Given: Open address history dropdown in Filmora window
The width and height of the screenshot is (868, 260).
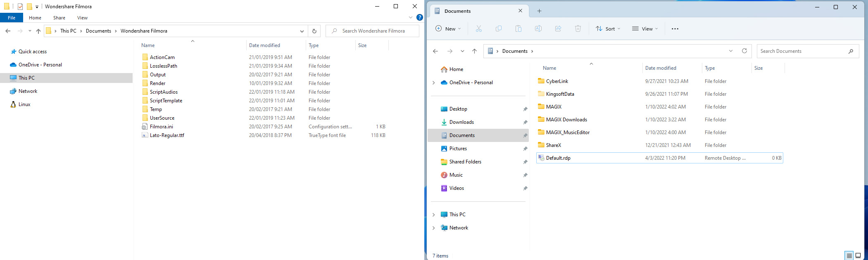Looking at the screenshot, I should (302, 31).
